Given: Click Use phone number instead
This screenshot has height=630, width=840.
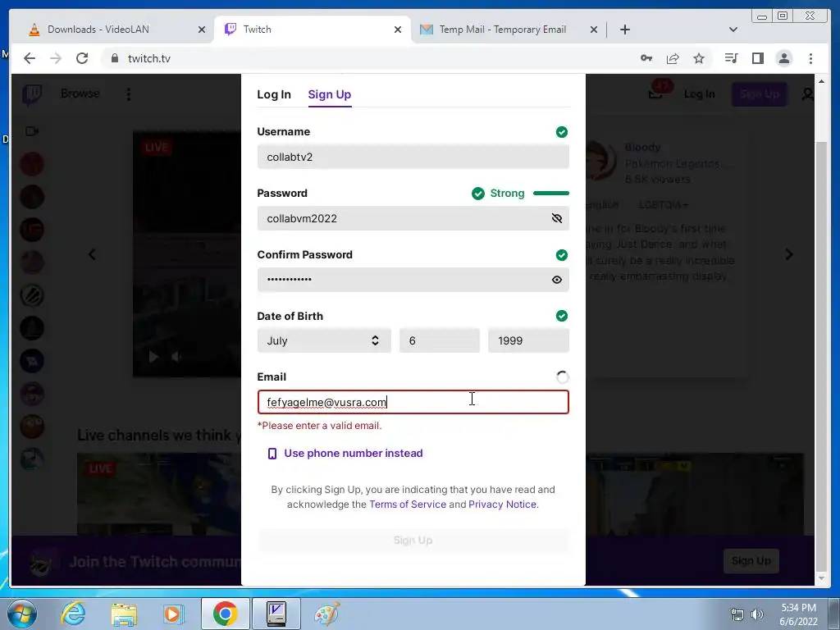Looking at the screenshot, I should click(353, 453).
